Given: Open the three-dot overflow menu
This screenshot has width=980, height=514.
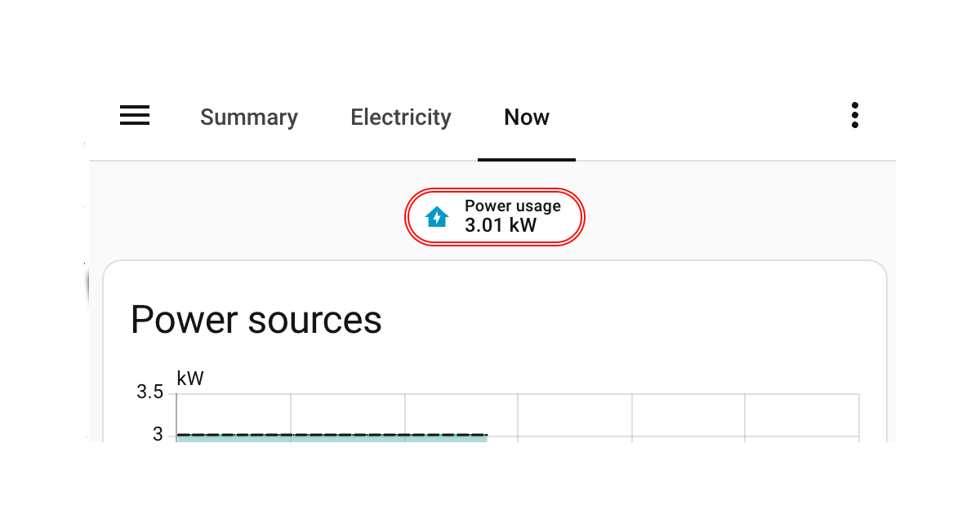Looking at the screenshot, I should coord(854,116).
